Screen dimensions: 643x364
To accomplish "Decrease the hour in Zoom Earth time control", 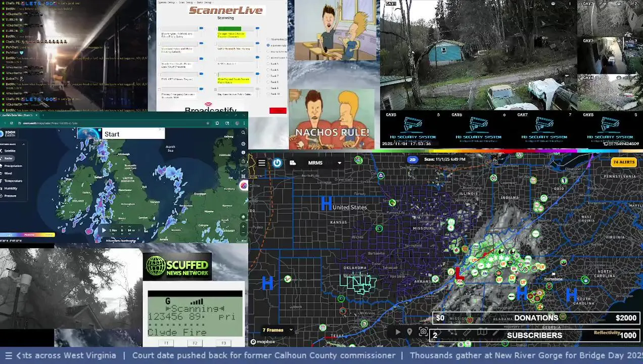I will click(121, 234).
